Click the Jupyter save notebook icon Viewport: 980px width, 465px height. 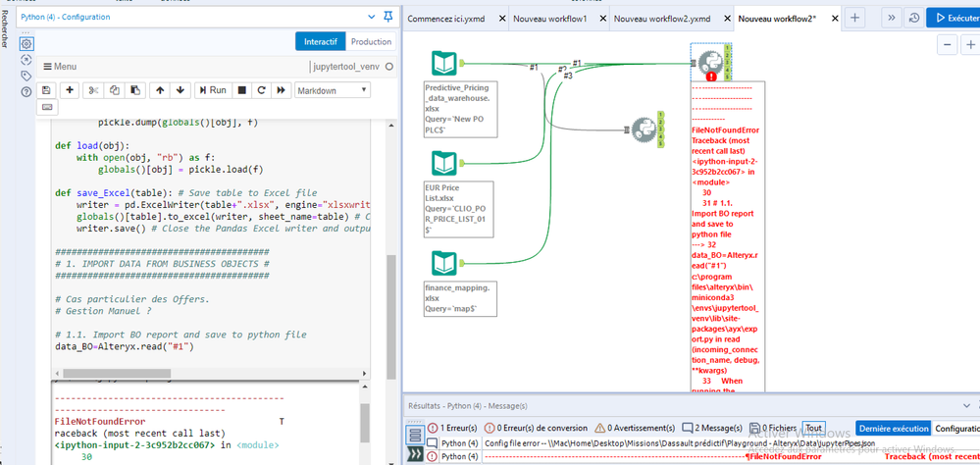point(46,90)
